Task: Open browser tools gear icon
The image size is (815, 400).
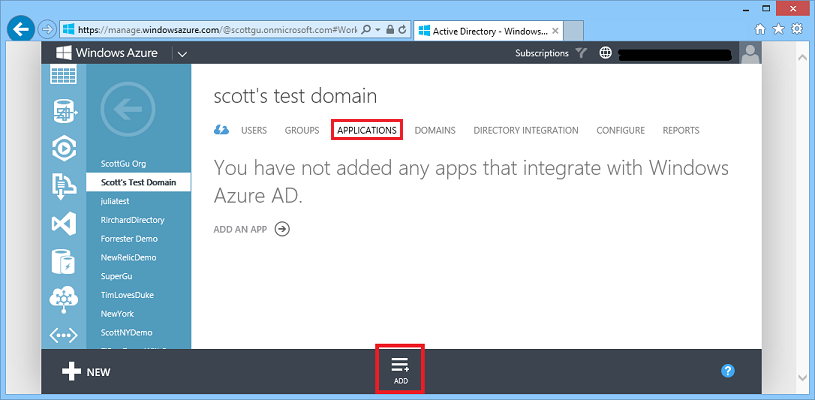Action: [x=796, y=29]
